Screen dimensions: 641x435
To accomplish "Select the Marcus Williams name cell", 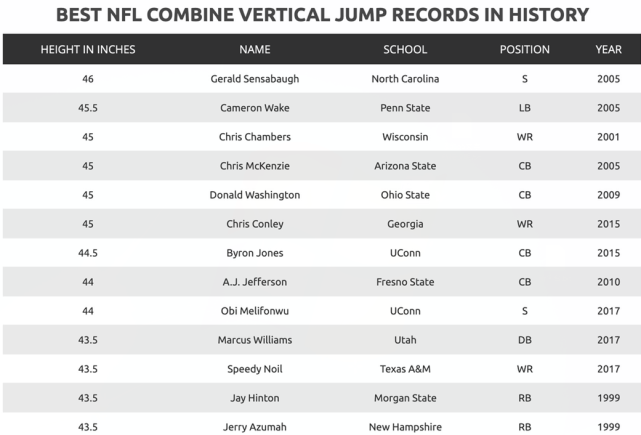I will pyautogui.click(x=255, y=340).
